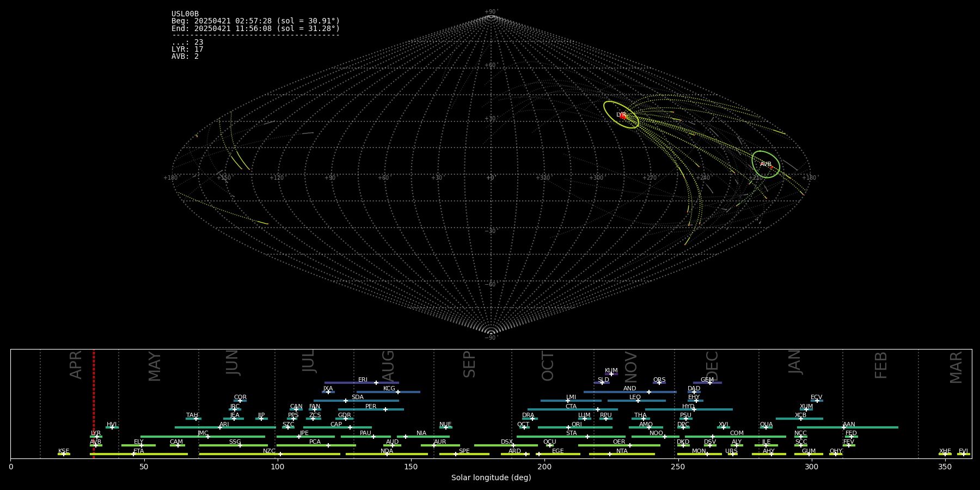Click the 'LYR: 17' count in header
The image size is (980, 490).
(x=187, y=50)
